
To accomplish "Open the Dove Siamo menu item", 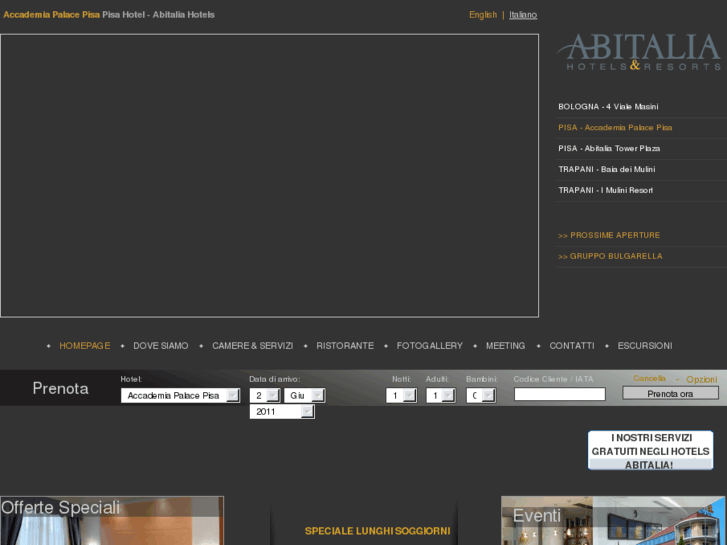I will (x=161, y=346).
